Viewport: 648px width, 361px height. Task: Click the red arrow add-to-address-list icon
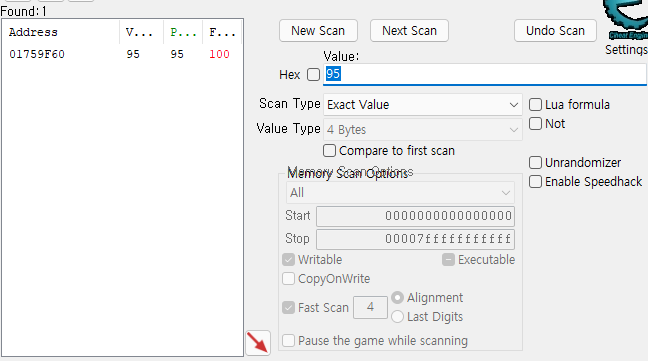click(258, 343)
